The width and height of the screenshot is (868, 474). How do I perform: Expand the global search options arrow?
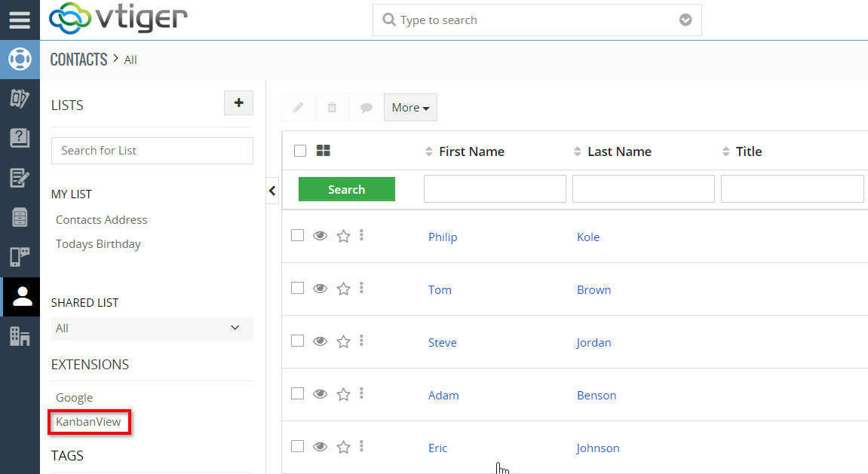coord(686,20)
